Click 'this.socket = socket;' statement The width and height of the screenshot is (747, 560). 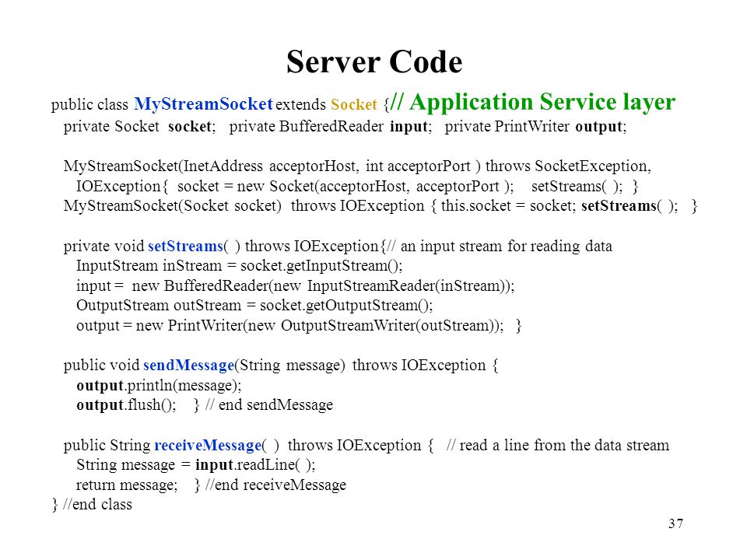click(x=508, y=205)
